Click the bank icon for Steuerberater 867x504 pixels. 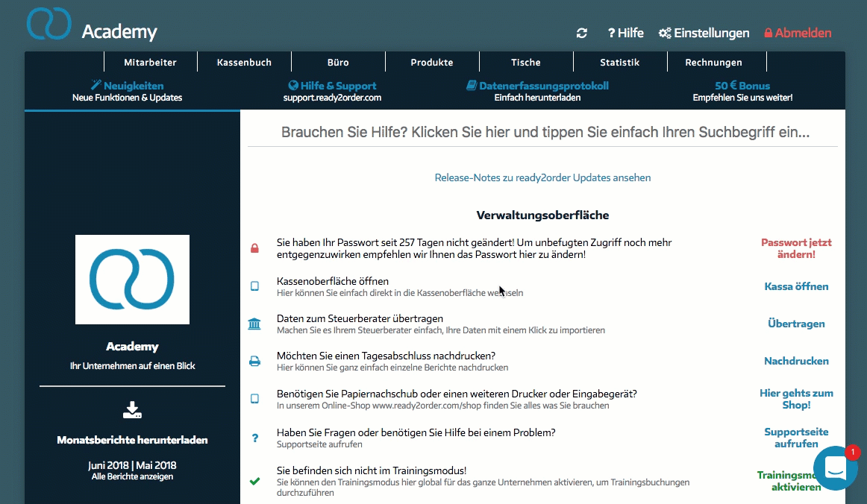(x=254, y=324)
